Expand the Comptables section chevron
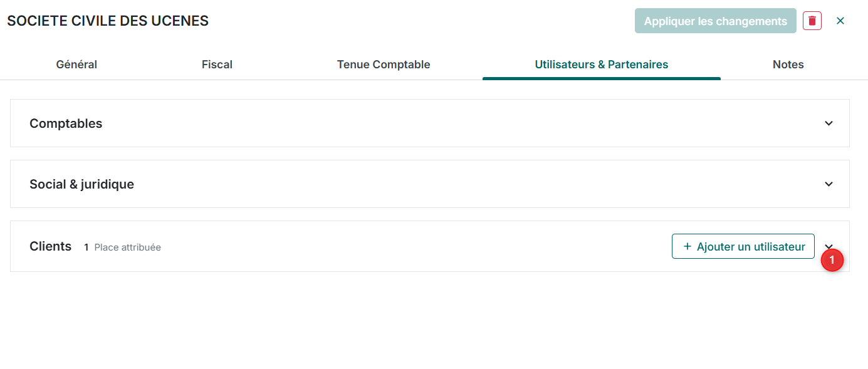Image resolution: width=868 pixels, height=369 pixels. [x=829, y=123]
